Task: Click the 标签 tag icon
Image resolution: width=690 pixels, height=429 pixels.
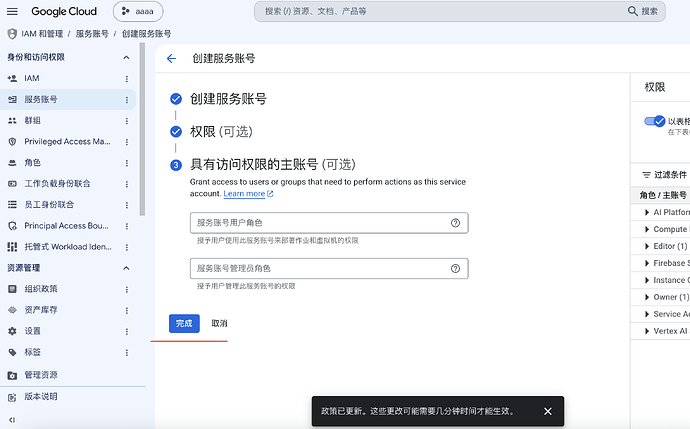Action: pyautogui.click(x=12, y=352)
